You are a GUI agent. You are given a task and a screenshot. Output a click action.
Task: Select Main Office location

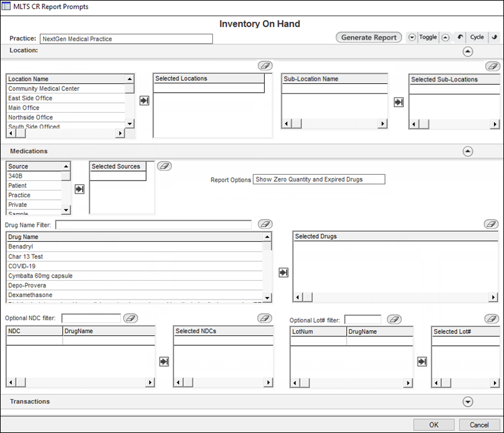coord(66,108)
